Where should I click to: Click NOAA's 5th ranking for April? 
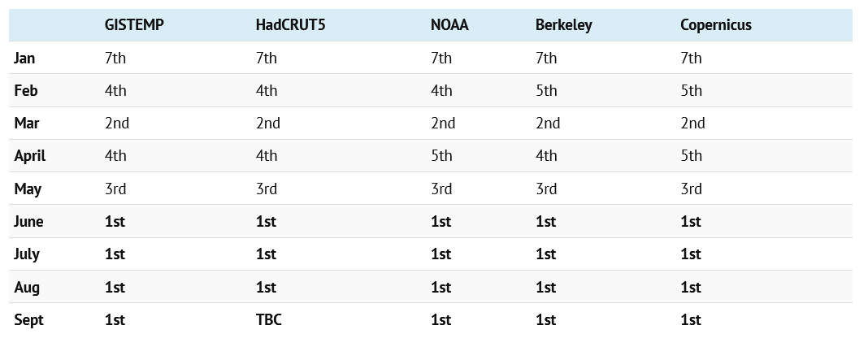point(441,156)
